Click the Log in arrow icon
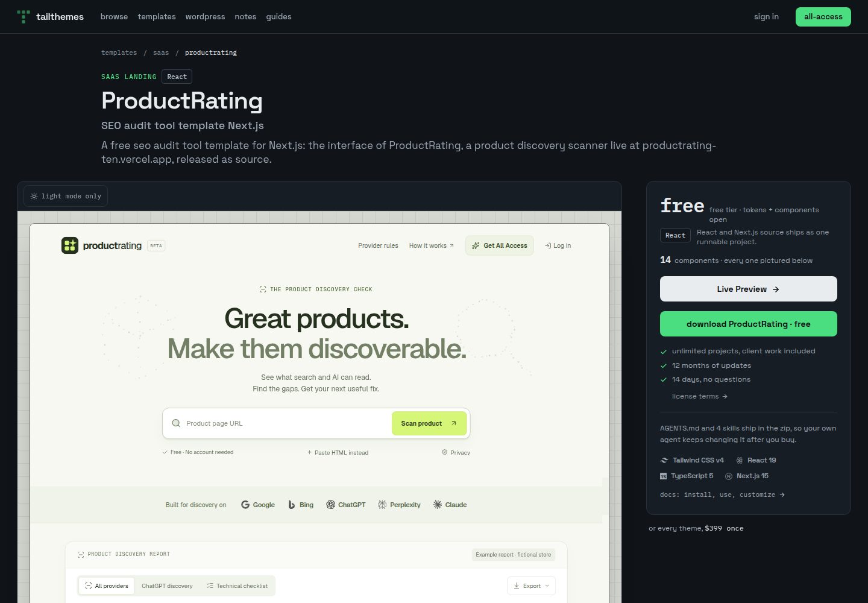 point(548,245)
